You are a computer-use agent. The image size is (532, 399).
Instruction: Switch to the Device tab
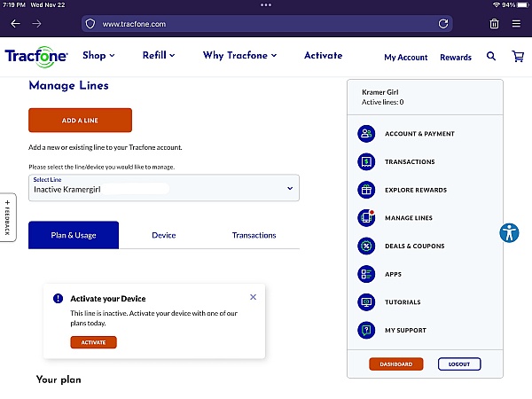[164, 235]
